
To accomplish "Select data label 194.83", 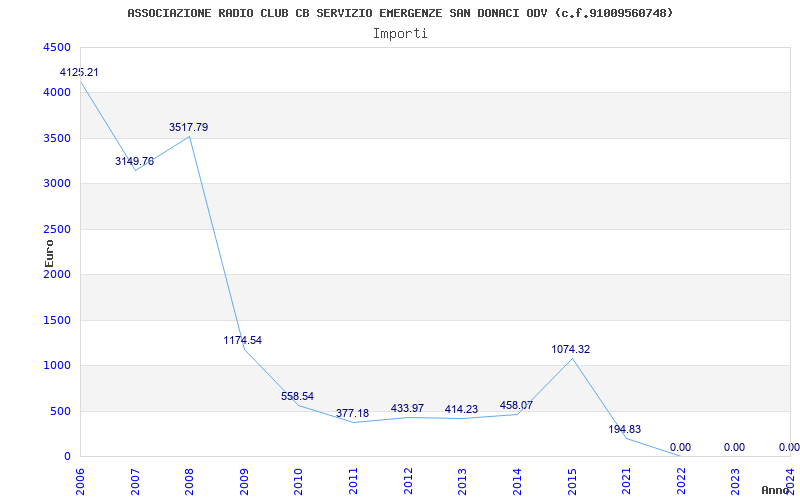I will [x=624, y=429].
